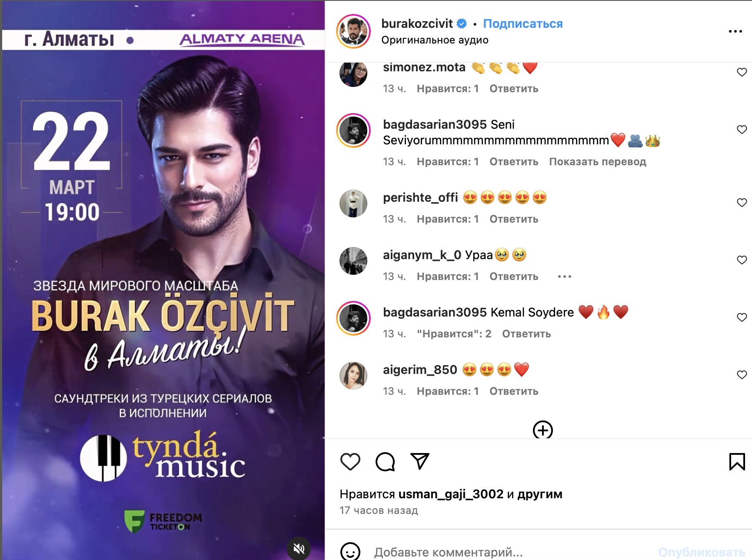Open options dots on aiganym_k_0 comment
Screen dimensions: 752x560
[565, 277]
